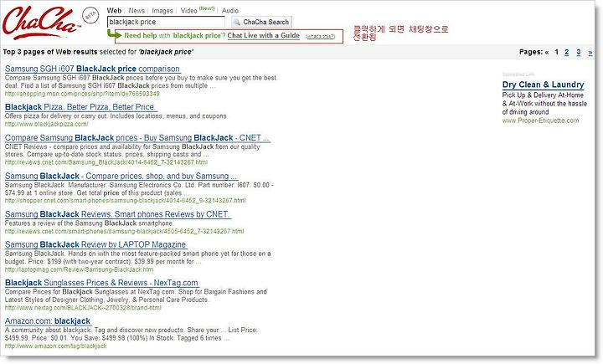Focus the 'blackjack price' search field

166,22
